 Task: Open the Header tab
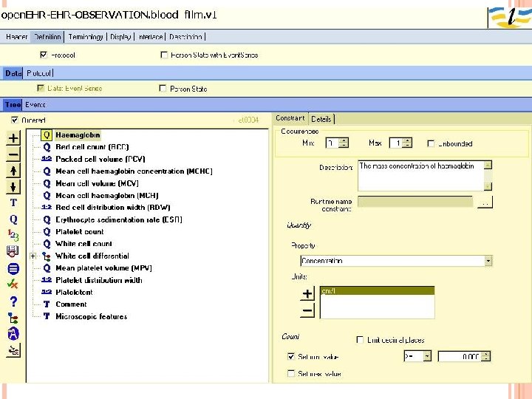[16, 37]
